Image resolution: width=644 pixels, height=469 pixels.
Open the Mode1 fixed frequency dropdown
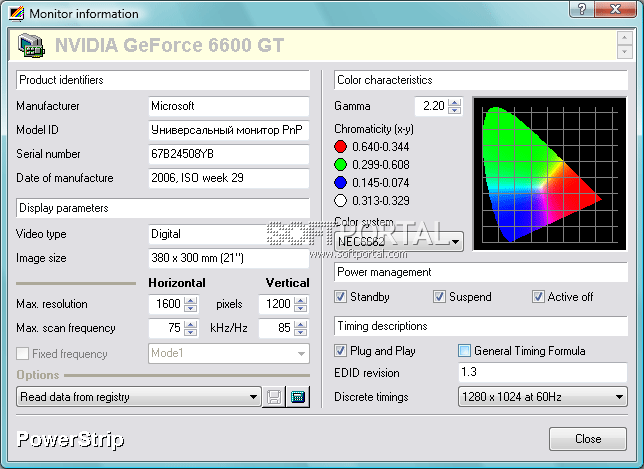(x=229, y=353)
